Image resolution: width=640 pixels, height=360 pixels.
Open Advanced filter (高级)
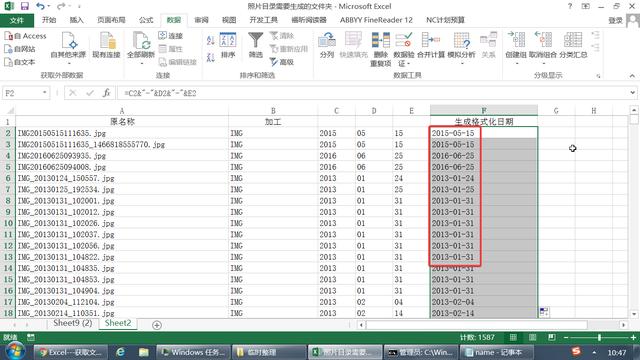point(282,62)
